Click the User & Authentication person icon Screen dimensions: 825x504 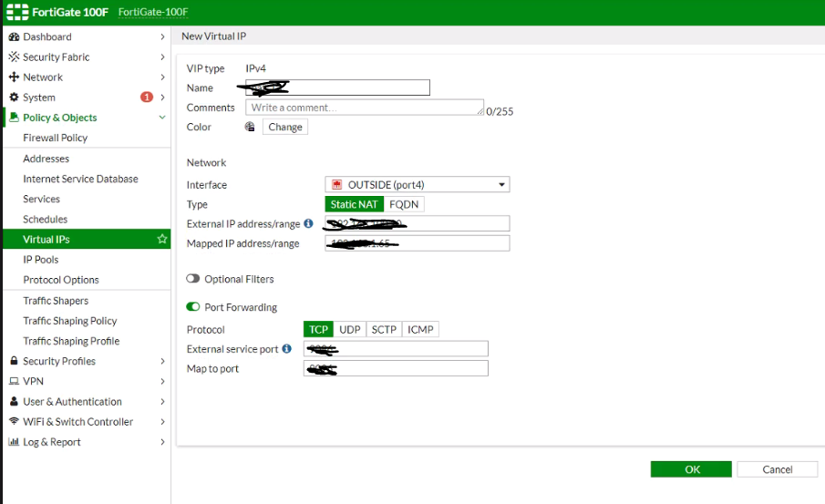[14, 401]
